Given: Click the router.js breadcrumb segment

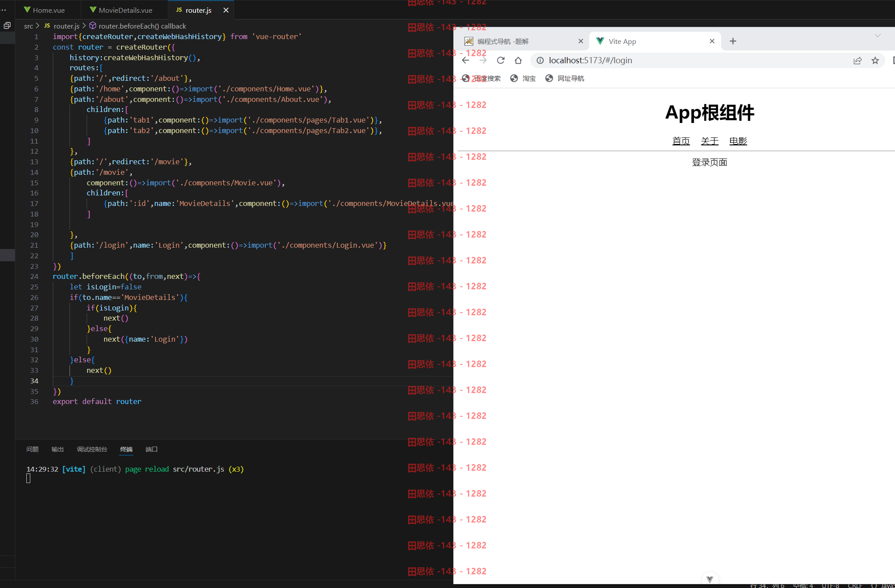Looking at the screenshot, I should tap(66, 26).
